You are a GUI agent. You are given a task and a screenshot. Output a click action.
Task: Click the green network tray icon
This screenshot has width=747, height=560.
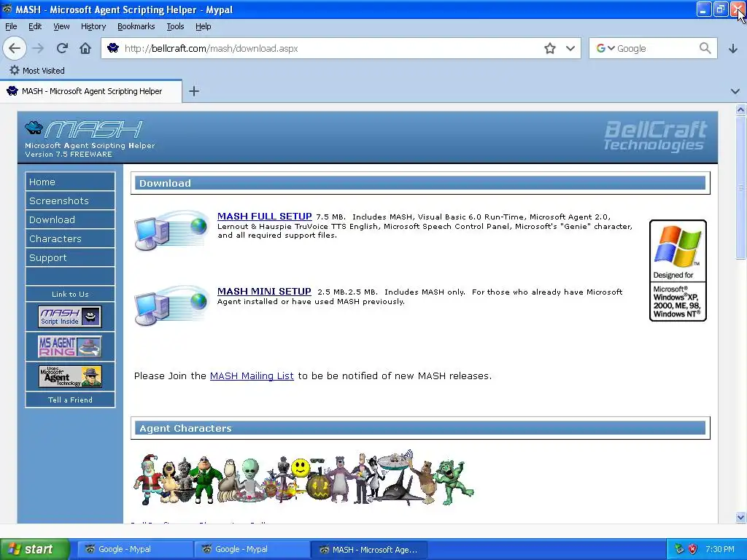click(x=679, y=549)
